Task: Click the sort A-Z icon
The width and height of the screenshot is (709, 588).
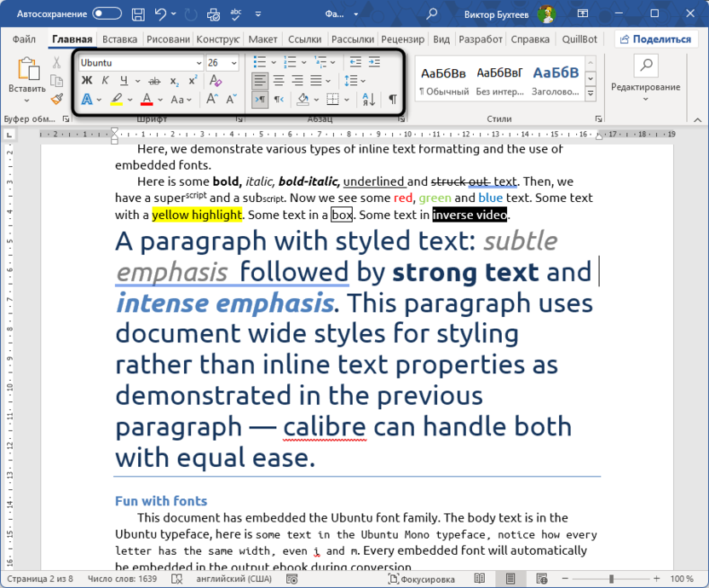Action: pos(368,100)
